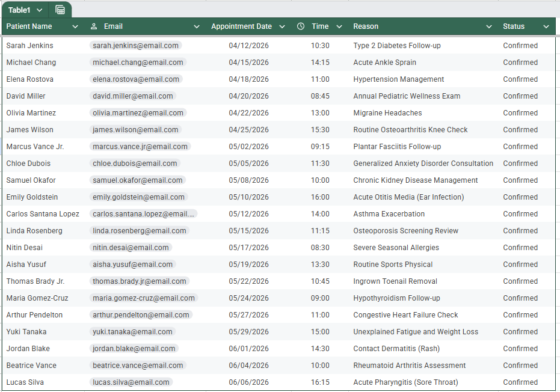
Task: Select the 05/17/2026 appointment date cell
Action: pyautogui.click(x=248, y=248)
